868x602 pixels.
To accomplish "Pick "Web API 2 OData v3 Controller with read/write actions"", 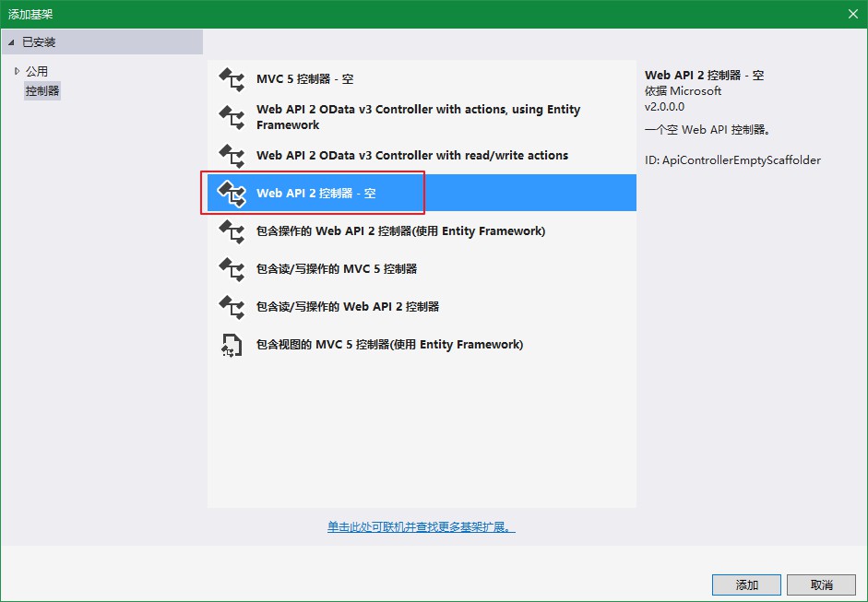I will 412,156.
